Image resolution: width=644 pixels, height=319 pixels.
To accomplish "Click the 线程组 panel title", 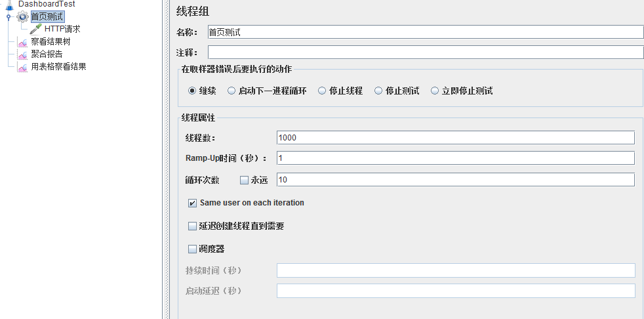I will 193,12.
